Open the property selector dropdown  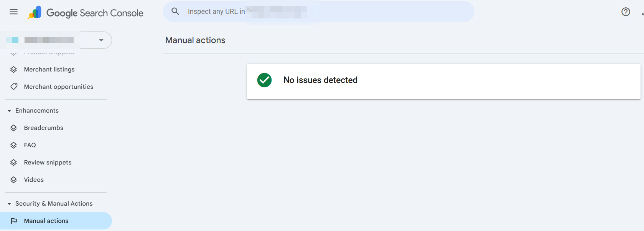[x=101, y=40]
